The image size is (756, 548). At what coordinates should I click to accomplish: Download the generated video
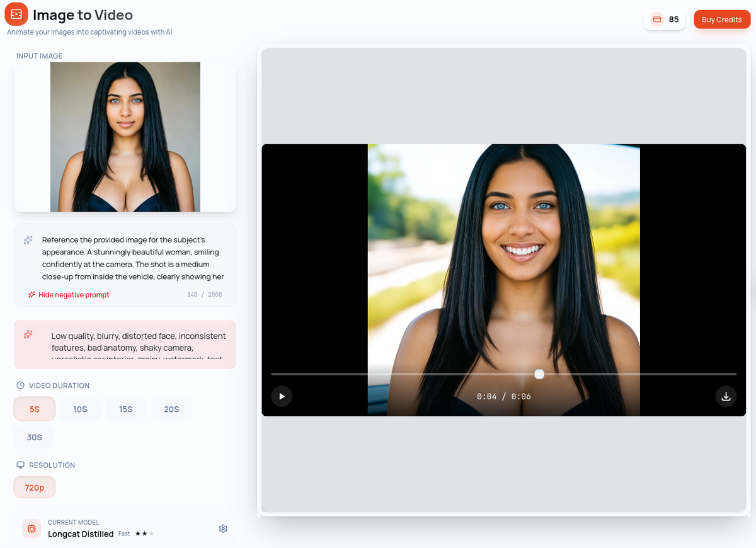point(726,396)
